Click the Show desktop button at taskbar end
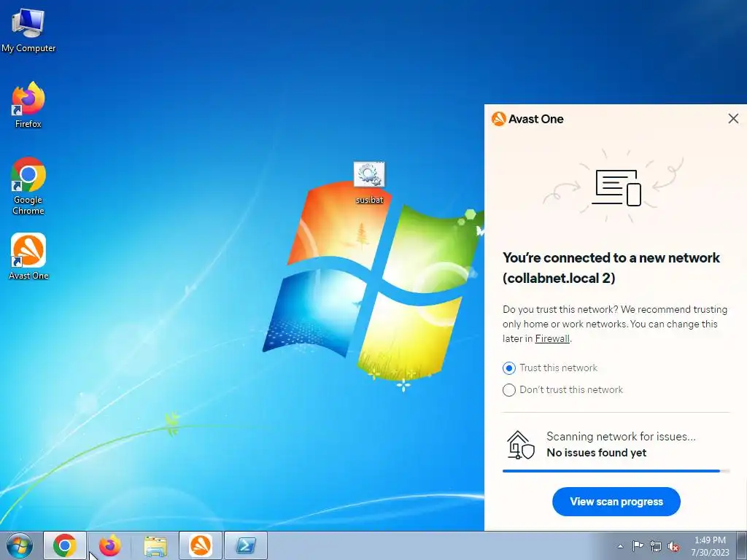747x560 pixels. pos(743,545)
